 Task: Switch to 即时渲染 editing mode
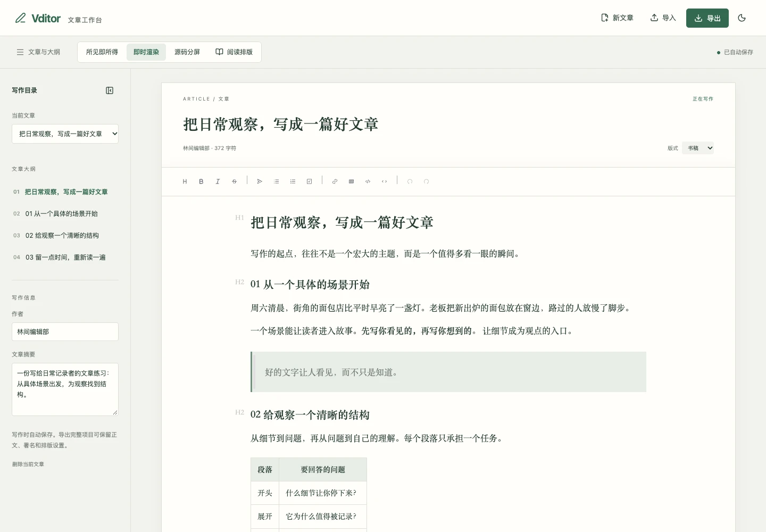coord(146,52)
